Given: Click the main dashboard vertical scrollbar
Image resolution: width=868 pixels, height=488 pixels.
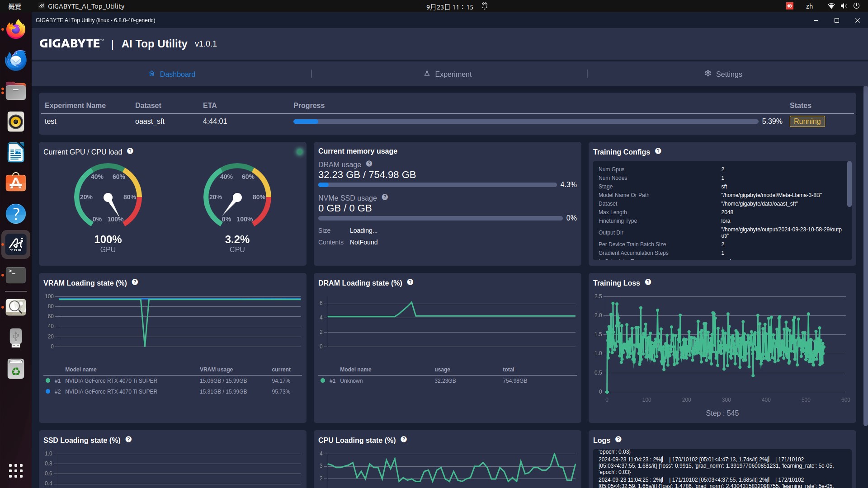Looking at the screenshot, I should [865, 256].
